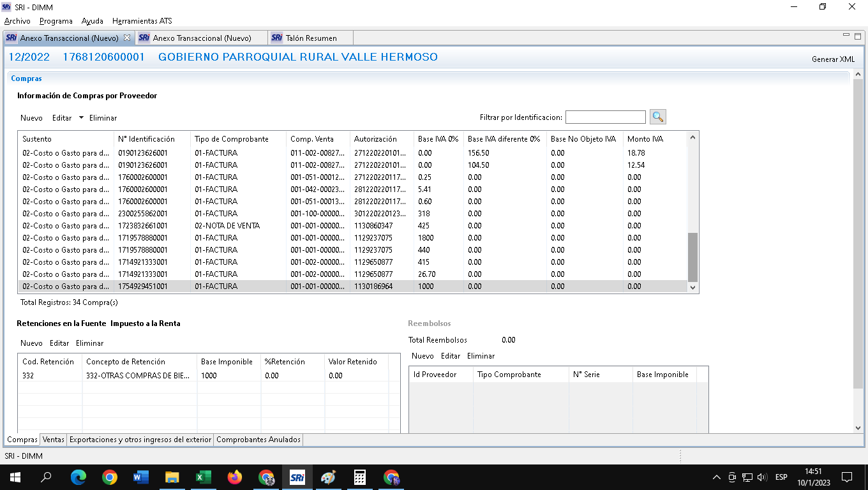
Task: Select the NOTA DE VENTA purchase row
Action: pyautogui.click(x=227, y=226)
